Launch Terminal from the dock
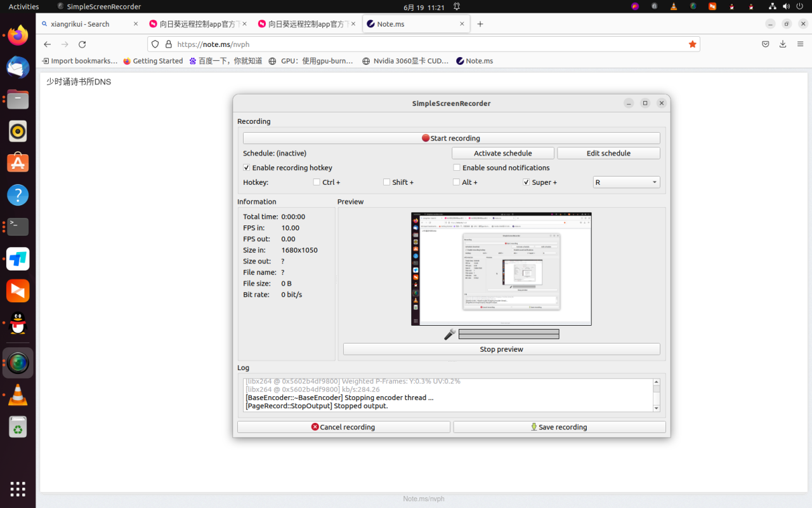812x508 pixels. coord(18,227)
